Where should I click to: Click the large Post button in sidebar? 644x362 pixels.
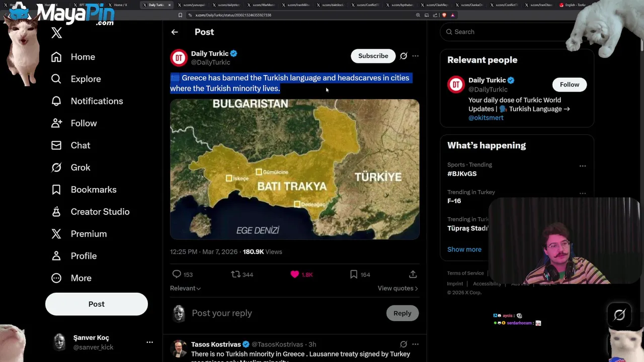point(97,304)
